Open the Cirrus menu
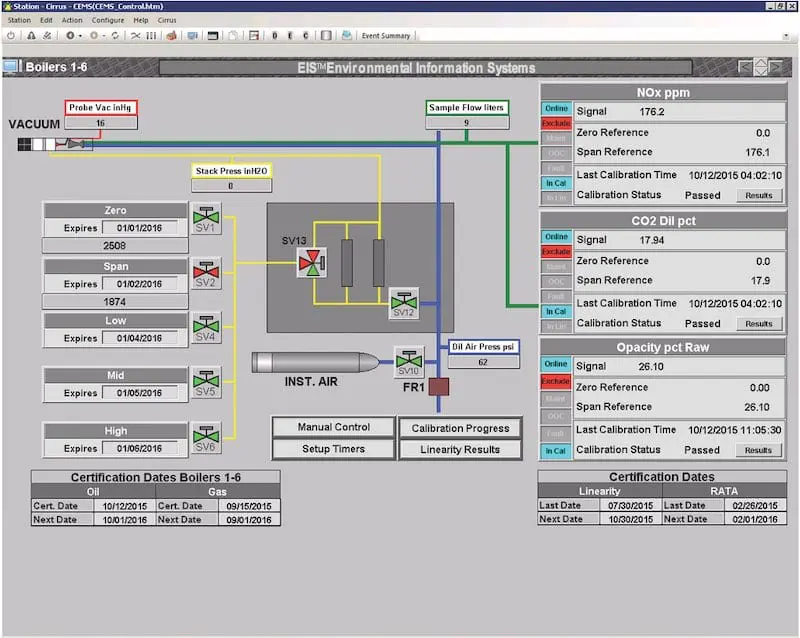 (166, 19)
